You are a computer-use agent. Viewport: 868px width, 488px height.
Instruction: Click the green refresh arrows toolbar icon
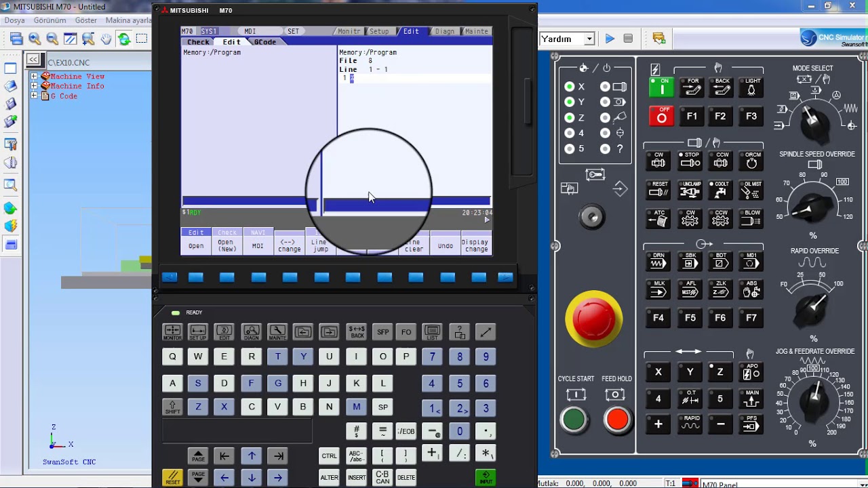[123, 39]
